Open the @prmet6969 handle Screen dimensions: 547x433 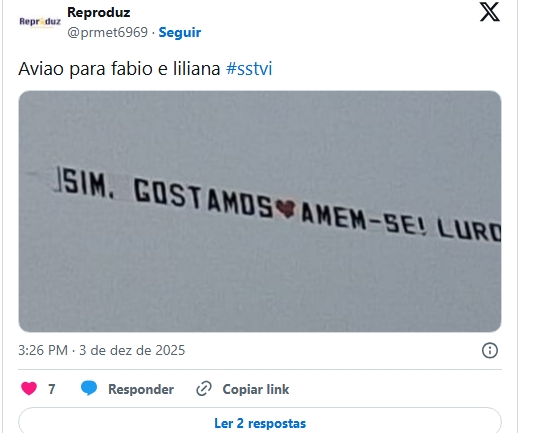click(107, 32)
